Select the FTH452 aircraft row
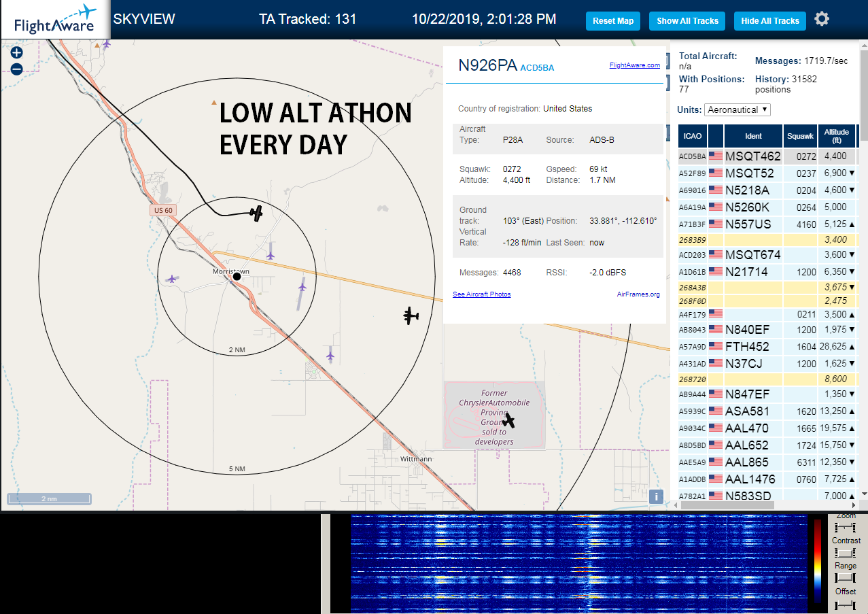Screen dimensions: 868x614 (x=768, y=347)
